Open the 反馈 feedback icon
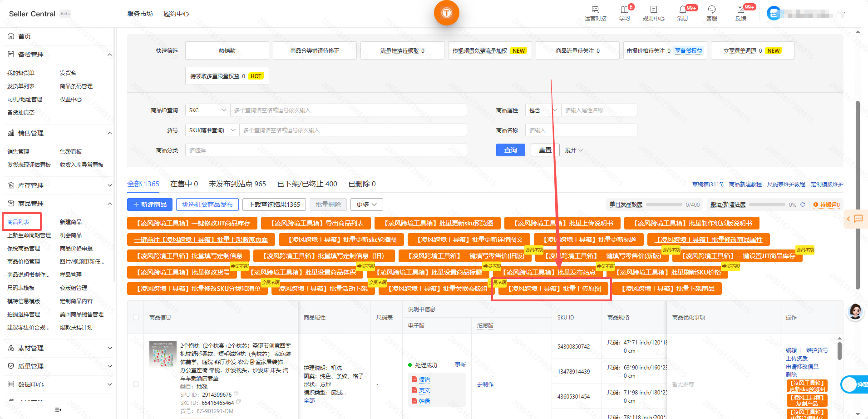This screenshot has height=419, width=868. click(742, 10)
